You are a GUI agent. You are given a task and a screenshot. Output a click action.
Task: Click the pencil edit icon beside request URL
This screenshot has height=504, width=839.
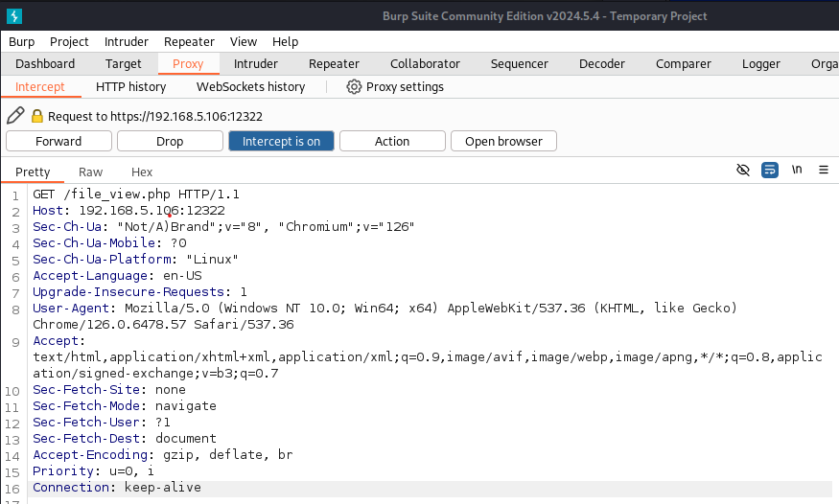coord(15,115)
